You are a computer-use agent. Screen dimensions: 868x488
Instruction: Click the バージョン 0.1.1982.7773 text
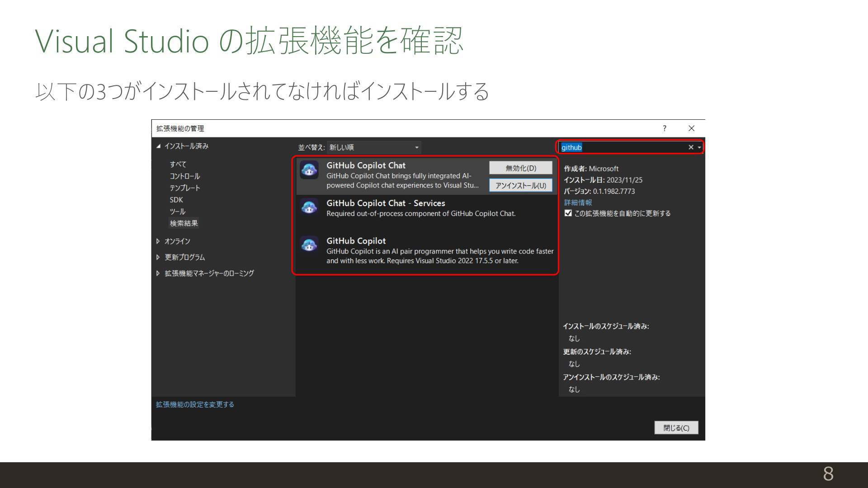599,191
